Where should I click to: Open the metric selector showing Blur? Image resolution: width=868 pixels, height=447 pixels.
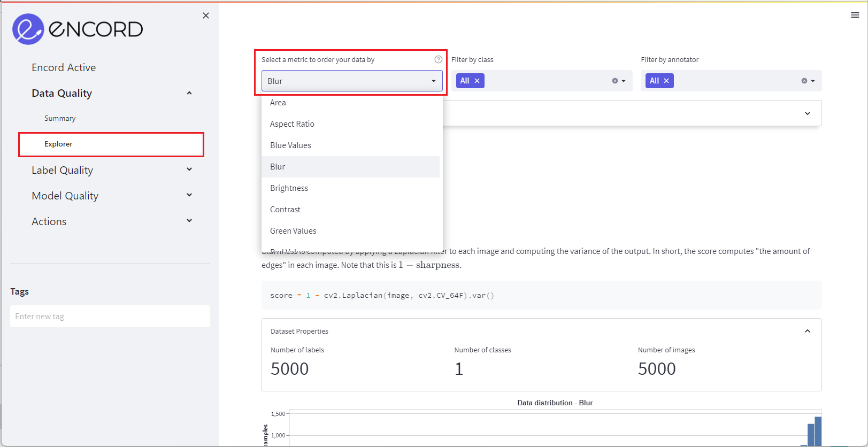(352, 81)
